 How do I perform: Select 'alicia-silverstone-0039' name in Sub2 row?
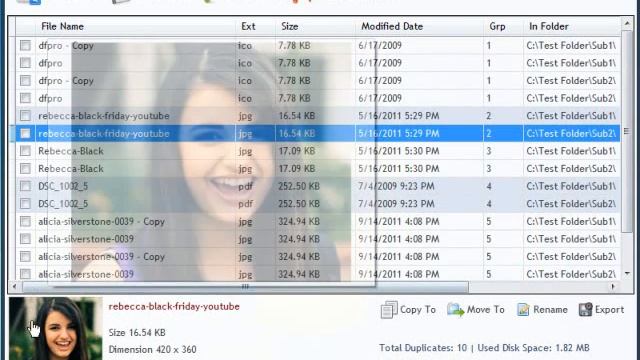coord(86,274)
